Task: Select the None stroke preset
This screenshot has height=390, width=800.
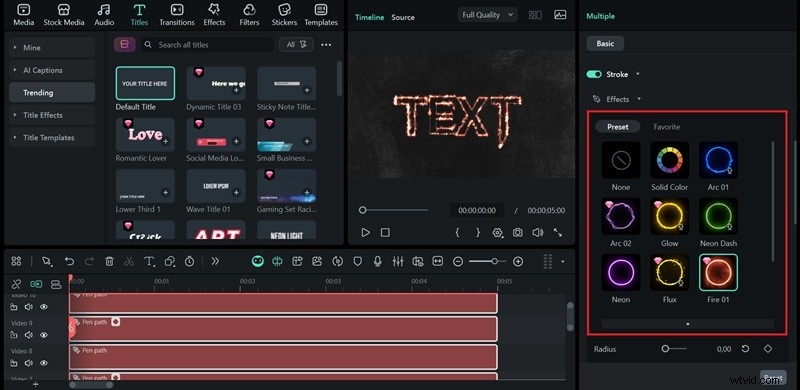Action: (621, 160)
